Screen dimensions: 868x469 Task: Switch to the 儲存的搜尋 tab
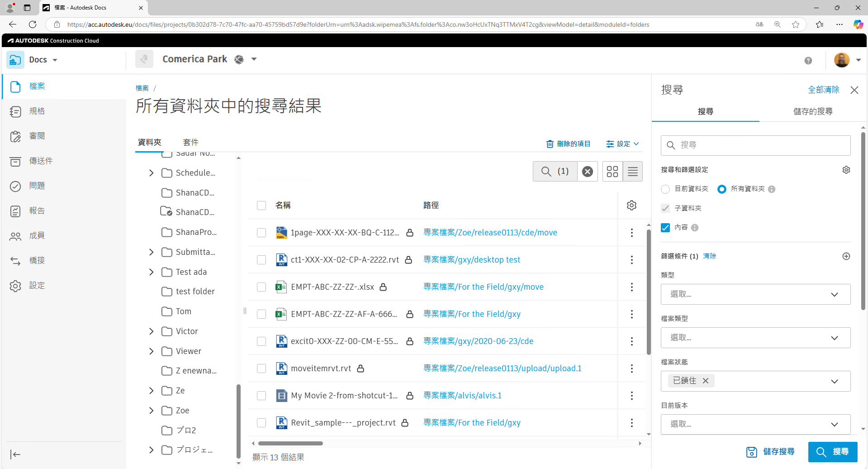click(x=813, y=111)
